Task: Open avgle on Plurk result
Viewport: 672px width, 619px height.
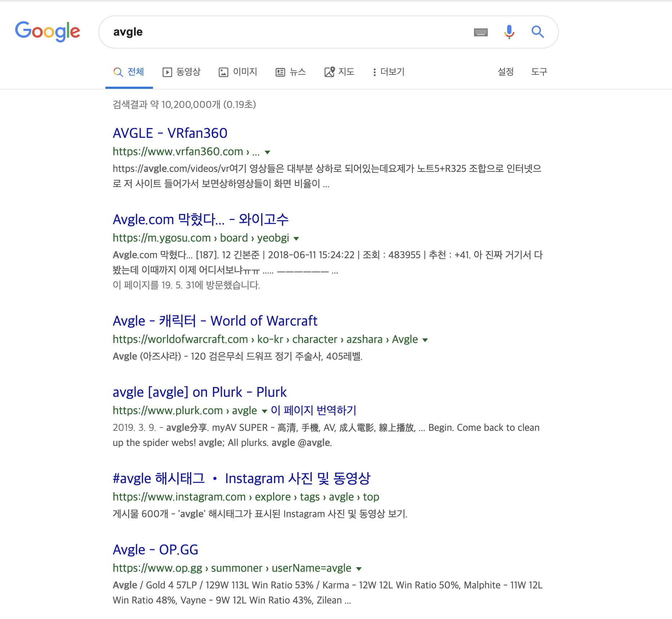Action: [199, 392]
